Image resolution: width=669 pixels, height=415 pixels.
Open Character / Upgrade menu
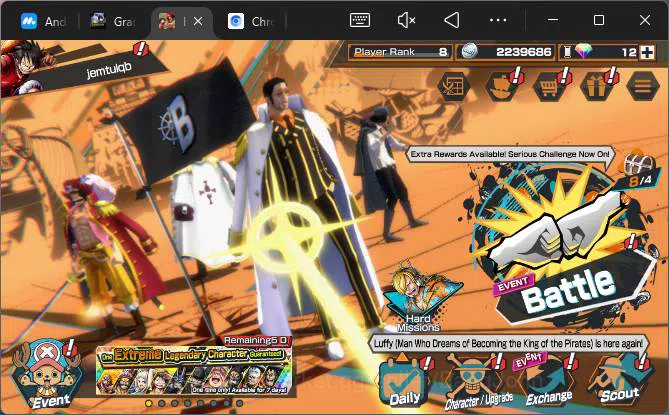click(476, 382)
